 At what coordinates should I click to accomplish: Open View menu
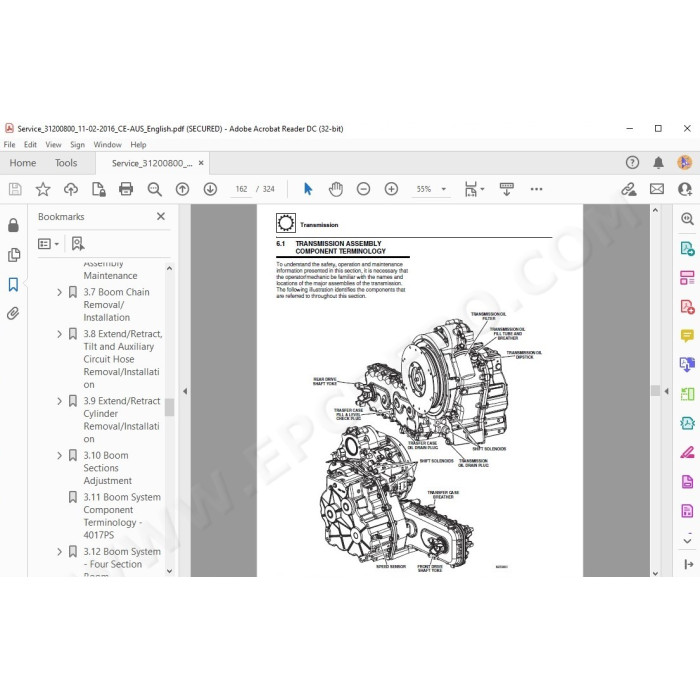(53, 145)
